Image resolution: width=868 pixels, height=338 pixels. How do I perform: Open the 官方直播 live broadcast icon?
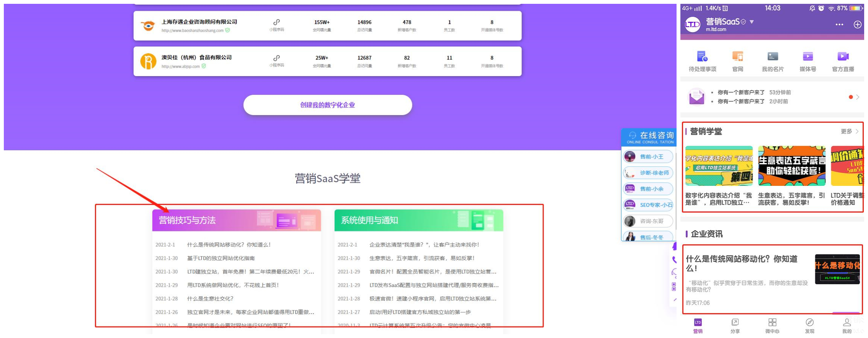point(843,57)
